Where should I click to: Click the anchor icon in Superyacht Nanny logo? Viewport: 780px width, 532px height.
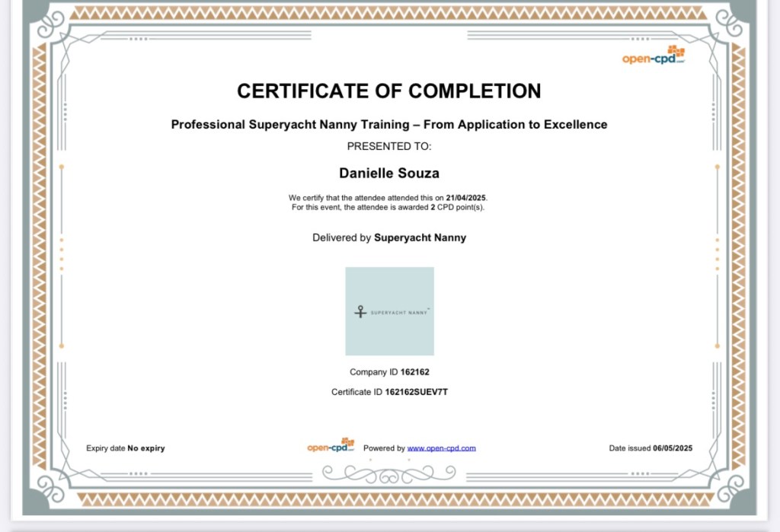pyautogui.click(x=360, y=311)
